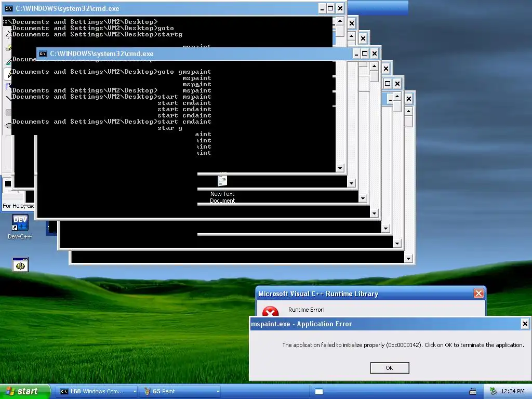Viewport: 532px width, 399px height.
Task: Select the Free-Form Select tool in Paint
Action: tap(8, 34)
